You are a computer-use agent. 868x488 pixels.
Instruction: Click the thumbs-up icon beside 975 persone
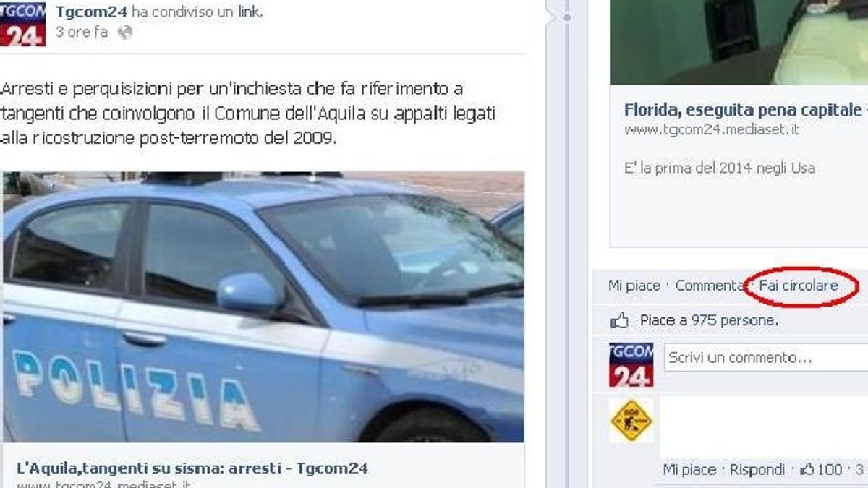pos(619,320)
